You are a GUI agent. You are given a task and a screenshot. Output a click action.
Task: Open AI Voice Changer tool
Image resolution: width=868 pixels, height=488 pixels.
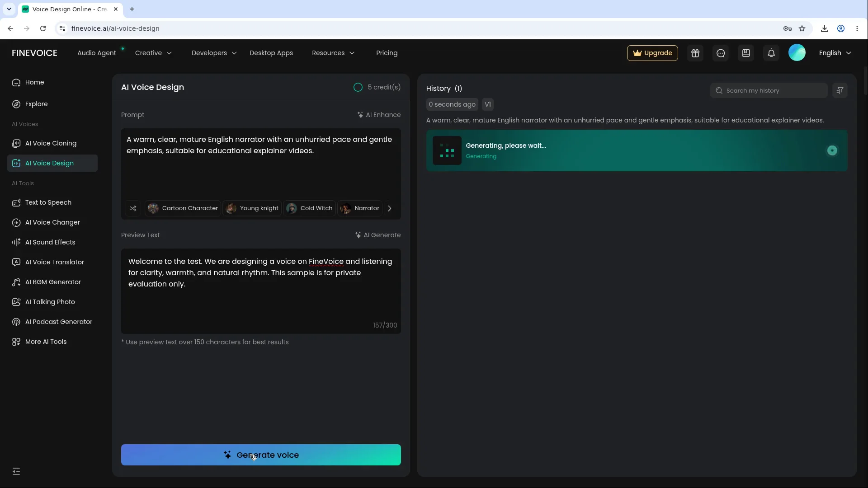click(52, 222)
